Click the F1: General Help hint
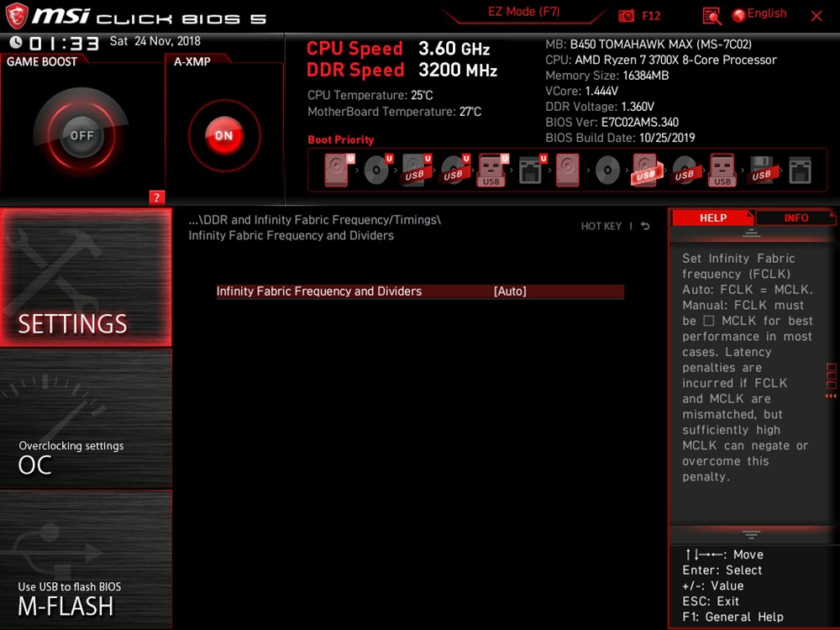This screenshot has width=840, height=630. 732,617
